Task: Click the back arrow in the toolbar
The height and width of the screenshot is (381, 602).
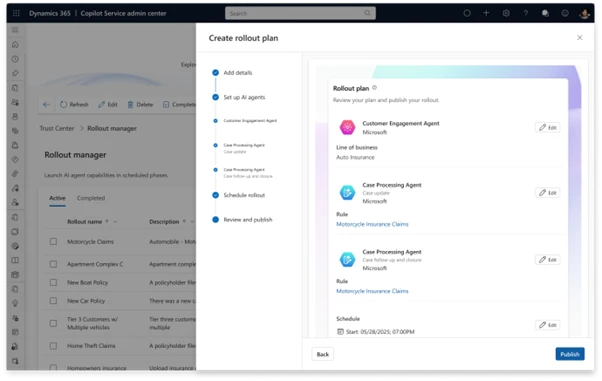Action: point(46,104)
